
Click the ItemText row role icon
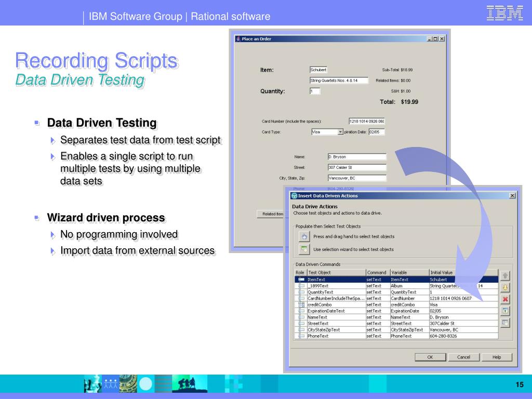click(x=301, y=280)
